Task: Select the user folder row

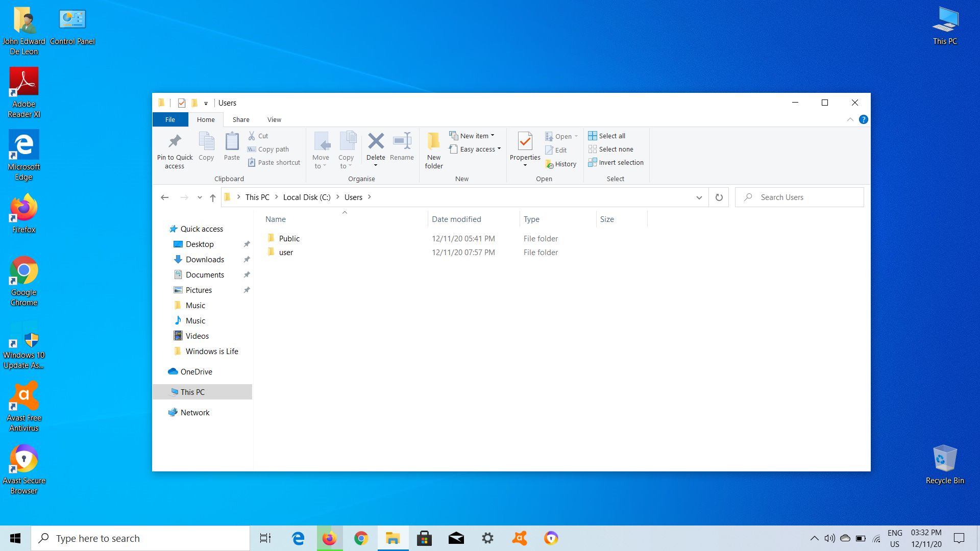Action: point(454,252)
